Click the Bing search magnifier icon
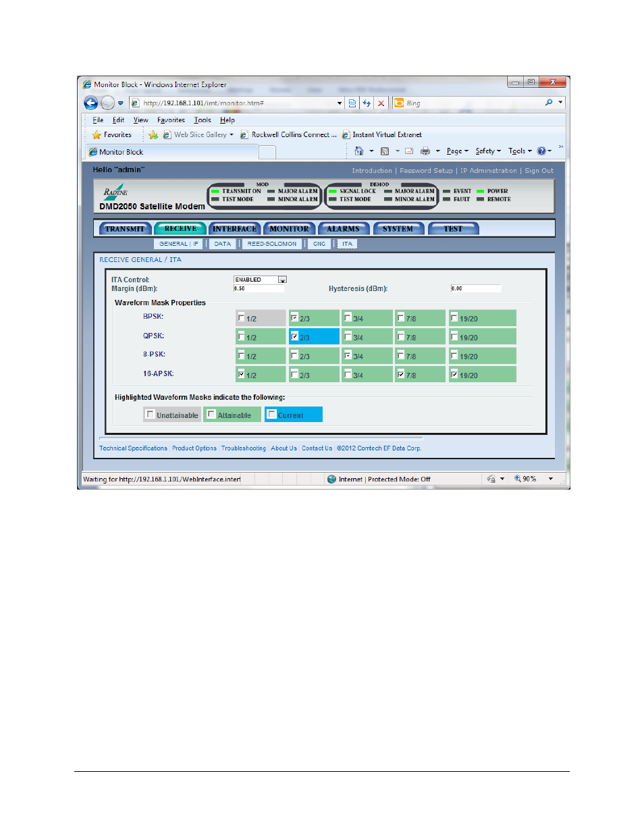This screenshot has height=834, width=644. click(x=549, y=103)
